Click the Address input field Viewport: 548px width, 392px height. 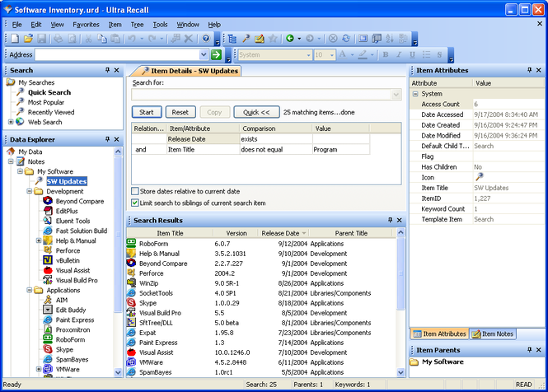coord(117,54)
